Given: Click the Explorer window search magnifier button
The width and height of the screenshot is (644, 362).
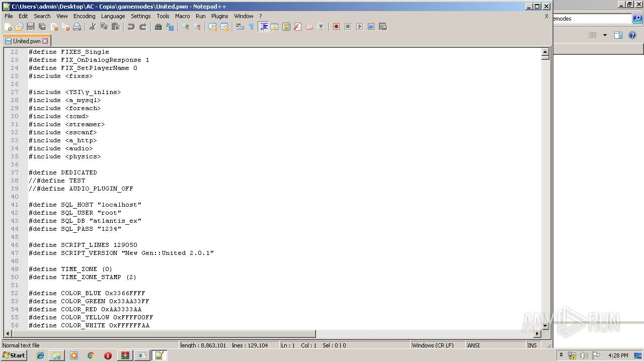Looking at the screenshot, I should click(x=637, y=19).
